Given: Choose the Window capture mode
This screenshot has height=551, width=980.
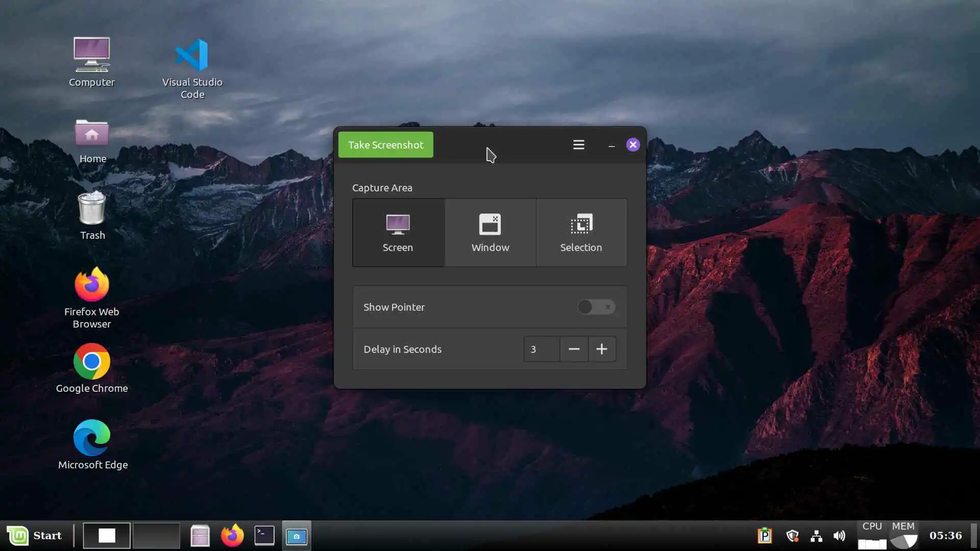Looking at the screenshot, I should point(490,233).
